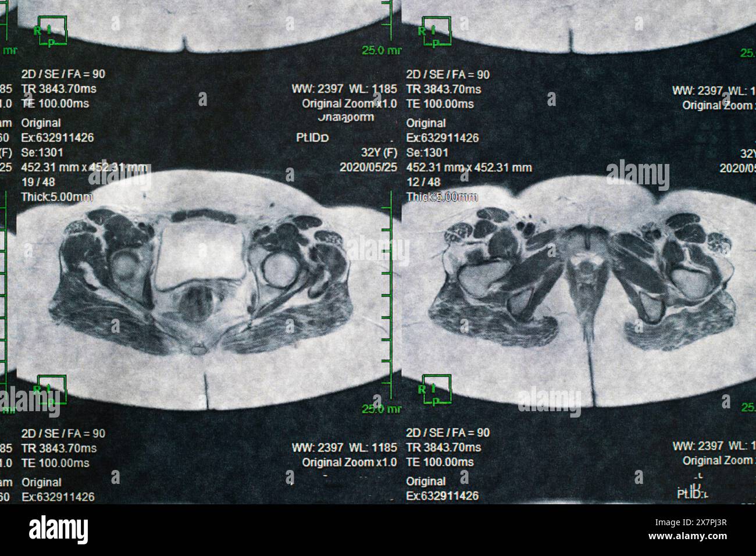The height and width of the screenshot is (556, 756).
Task: Click 'Ex:632911426' in slice 19/48 panel
Action: [57, 138]
